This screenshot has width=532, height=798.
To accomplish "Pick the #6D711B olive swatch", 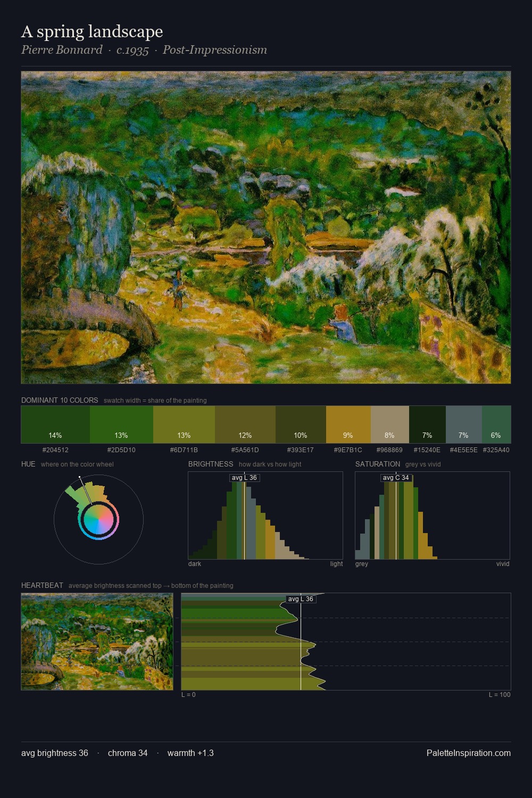I will [x=184, y=425].
